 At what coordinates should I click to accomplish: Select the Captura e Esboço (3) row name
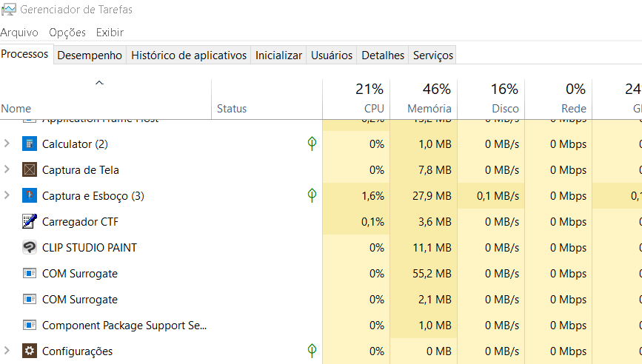[x=93, y=196]
